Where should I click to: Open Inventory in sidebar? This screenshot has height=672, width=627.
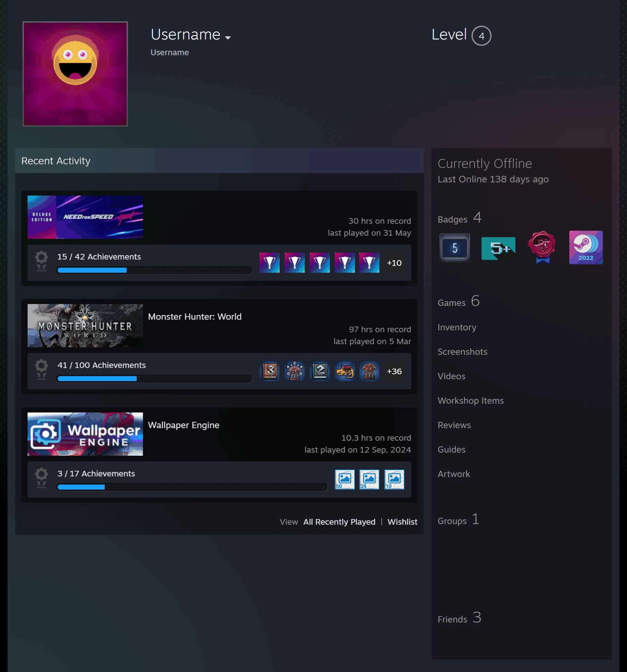coord(457,327)
